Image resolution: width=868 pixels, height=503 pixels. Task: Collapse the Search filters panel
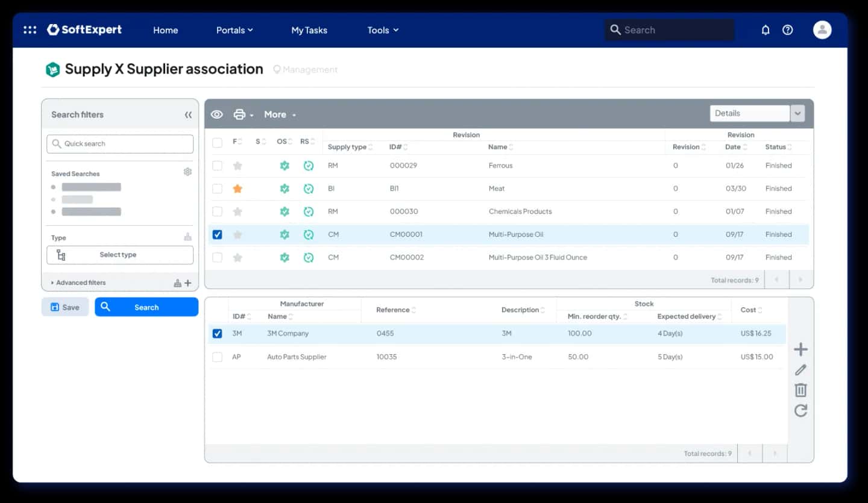point(188,114)
